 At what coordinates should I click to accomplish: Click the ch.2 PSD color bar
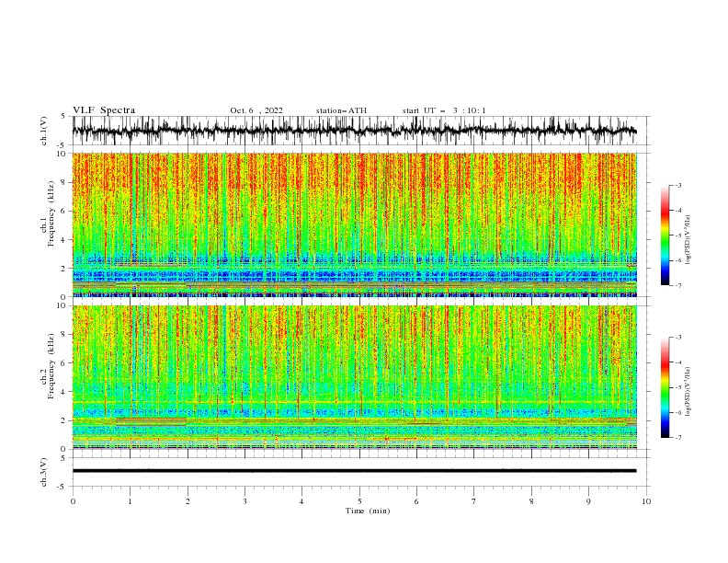click(x=665, y=387)
